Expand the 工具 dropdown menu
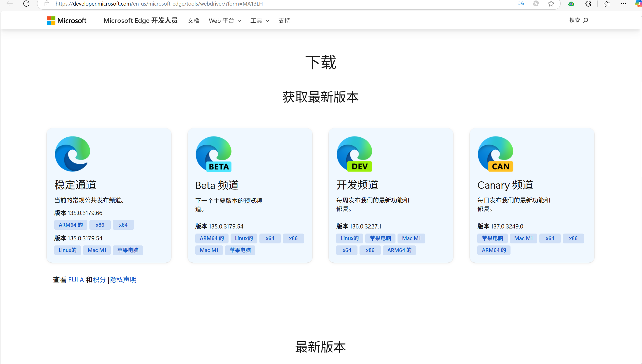Image resolution: width=642 pixels, height=364 pixels. coord(259,21)
